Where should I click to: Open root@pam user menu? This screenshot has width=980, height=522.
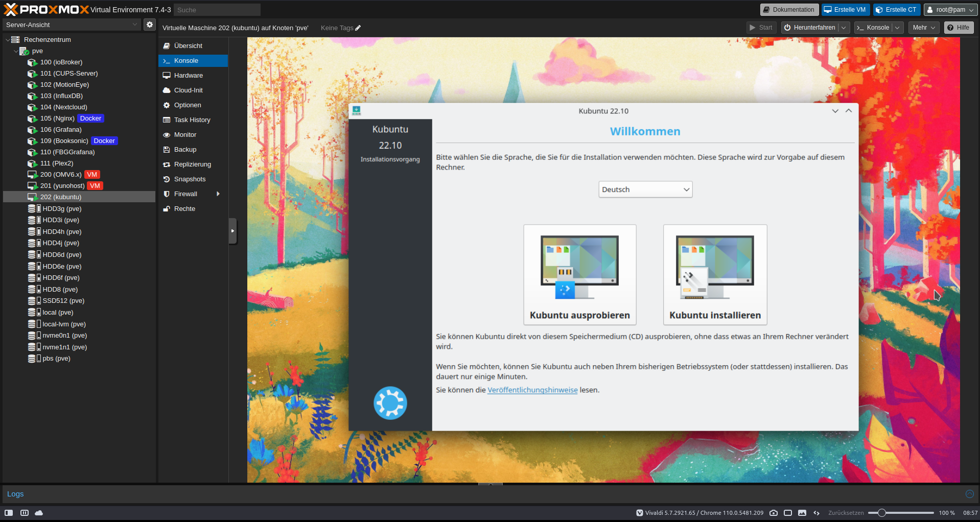coord(950,10)
